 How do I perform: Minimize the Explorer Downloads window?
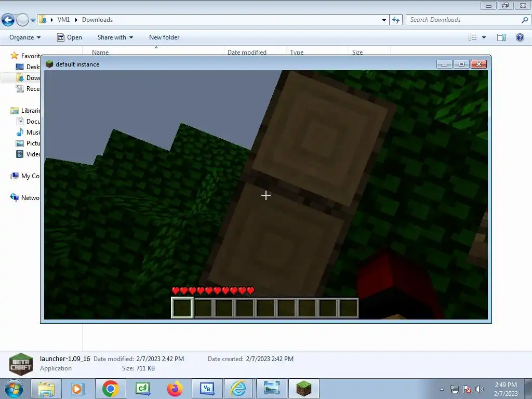click(488, 5)
